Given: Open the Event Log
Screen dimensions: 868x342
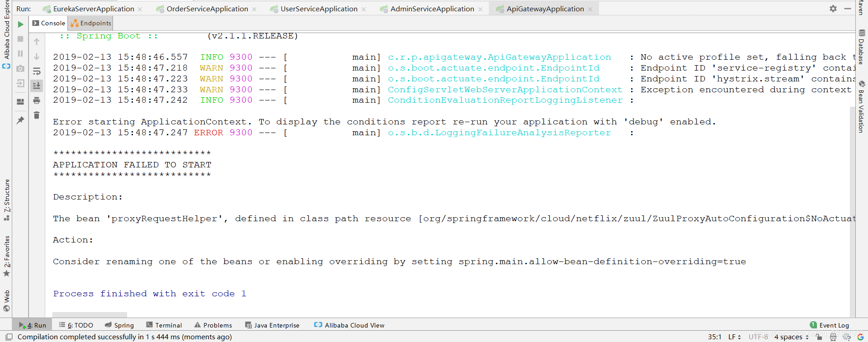Looking at the screenshot, I should (x=830, y=325).
